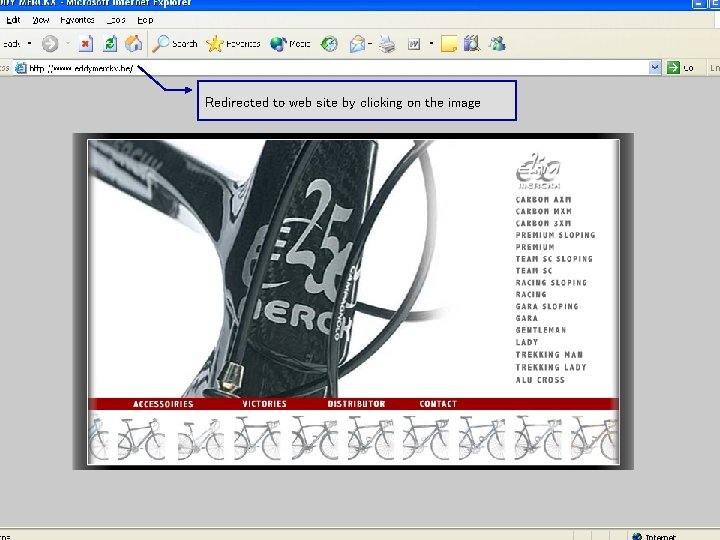
Task: Open the PREMIUM SLOPING link
Action: click(555, 235)
